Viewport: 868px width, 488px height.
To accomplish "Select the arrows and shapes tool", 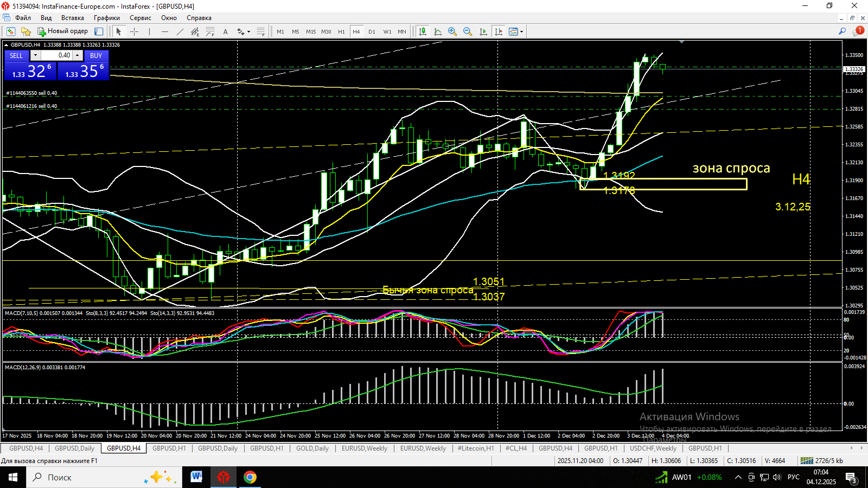I will pyautogui.click(x=240, y=31).
